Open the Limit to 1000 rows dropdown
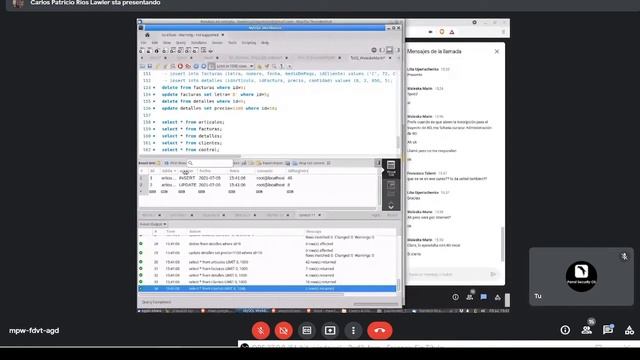Image resolution: width=640 pixels, height=360 pixels. pos(235,66)
